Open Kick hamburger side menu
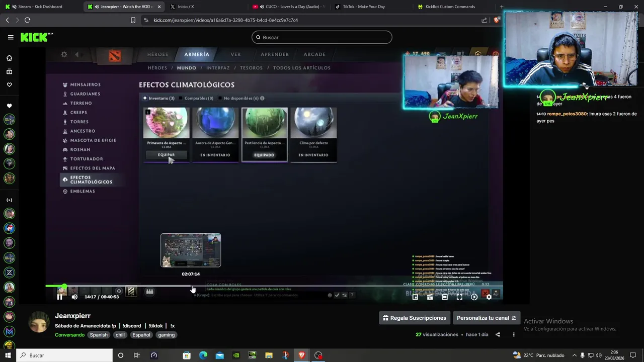 [x=11, y=37]
